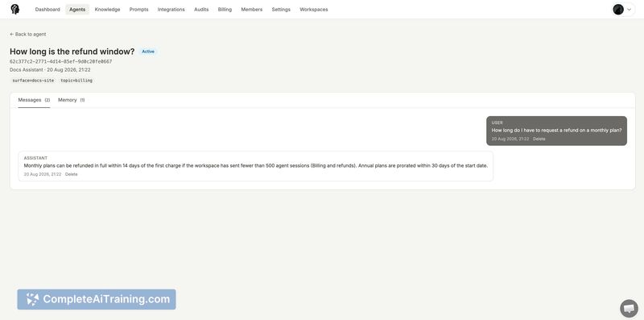
Task: Click the assistant message timestamp
Action: click(43, 174)
